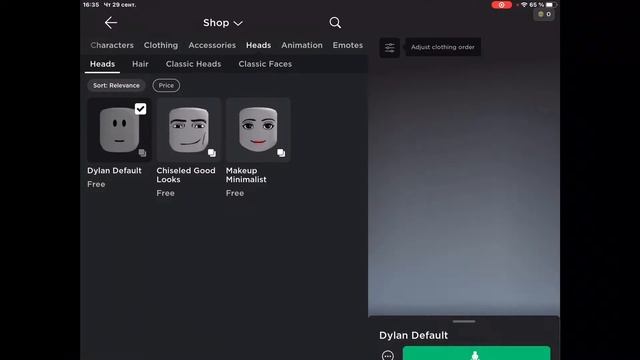Image resolution: width=640 pixels, height=360 pixels.
Task: Click the Free price under Dylan Default
Action: point(96,184)
